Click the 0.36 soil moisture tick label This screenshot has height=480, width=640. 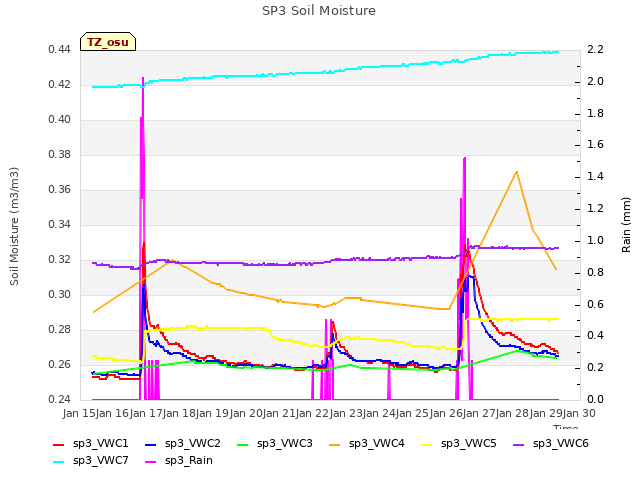(x=59, y=190)
